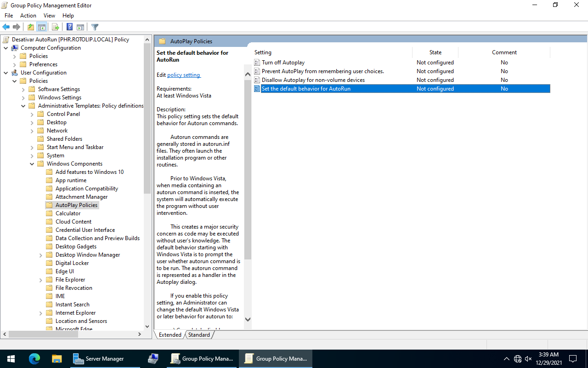The width and height of the screenshot is (588, 368).
Task: Open Help using the question mark icon
Action: coord(69,27)
